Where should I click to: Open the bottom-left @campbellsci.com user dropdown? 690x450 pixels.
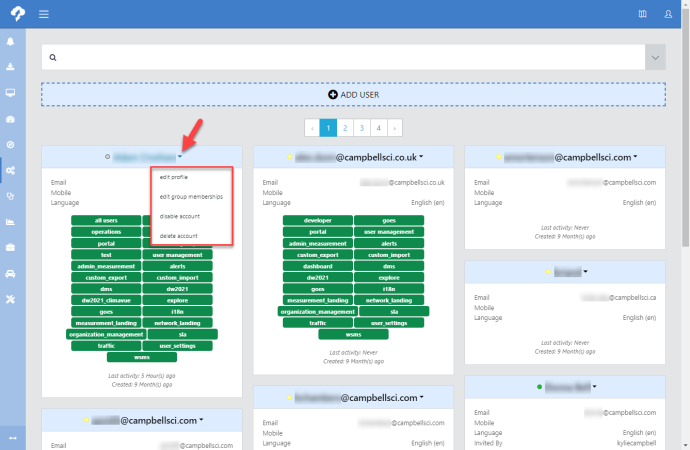(x=201, y=420)
